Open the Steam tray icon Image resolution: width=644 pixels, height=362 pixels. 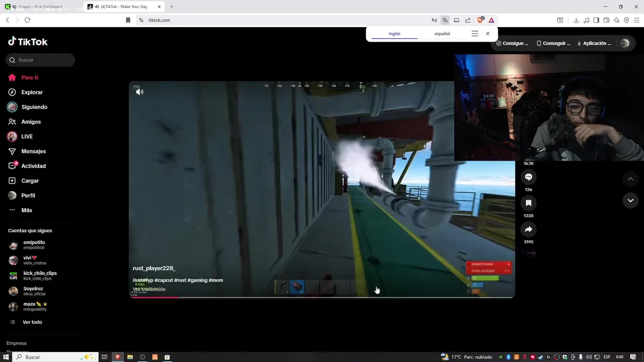[x=540, y=357]
